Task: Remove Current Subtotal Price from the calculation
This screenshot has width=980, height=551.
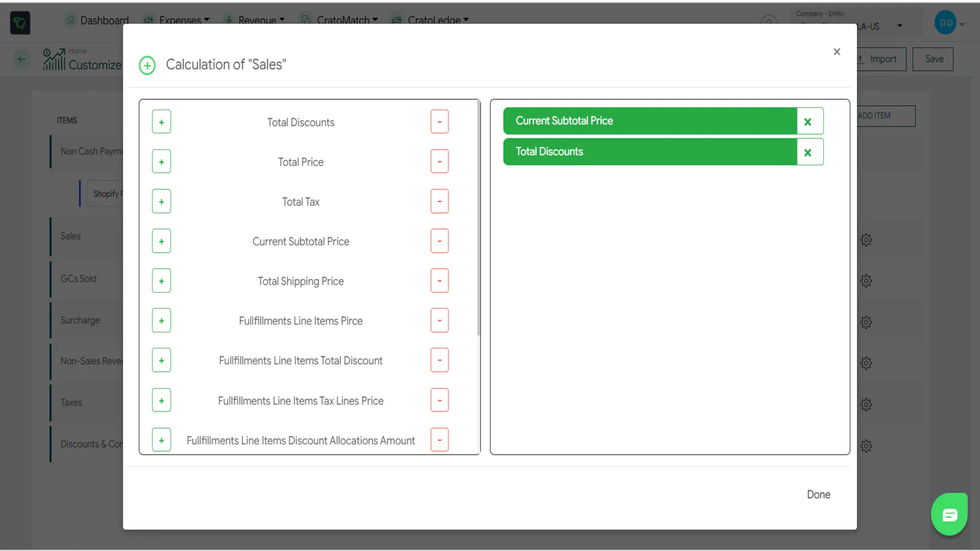Action: point(808,121)
